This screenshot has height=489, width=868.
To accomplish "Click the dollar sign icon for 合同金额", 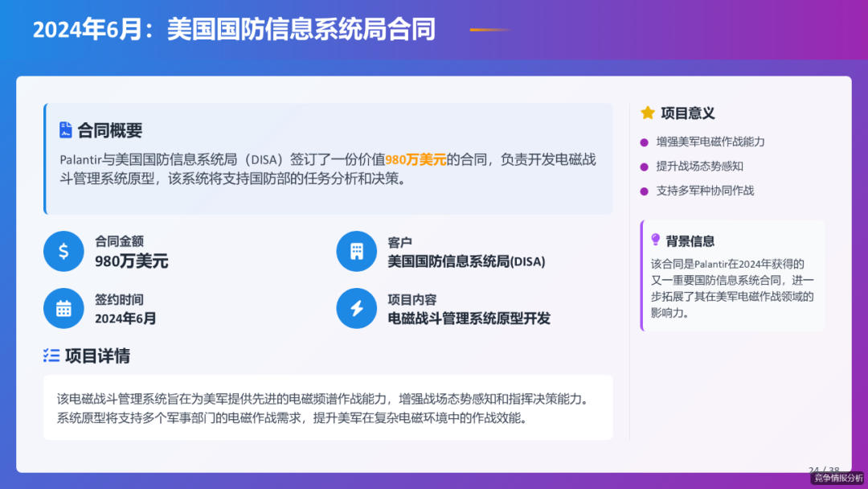I will click(x=63, y=251).
